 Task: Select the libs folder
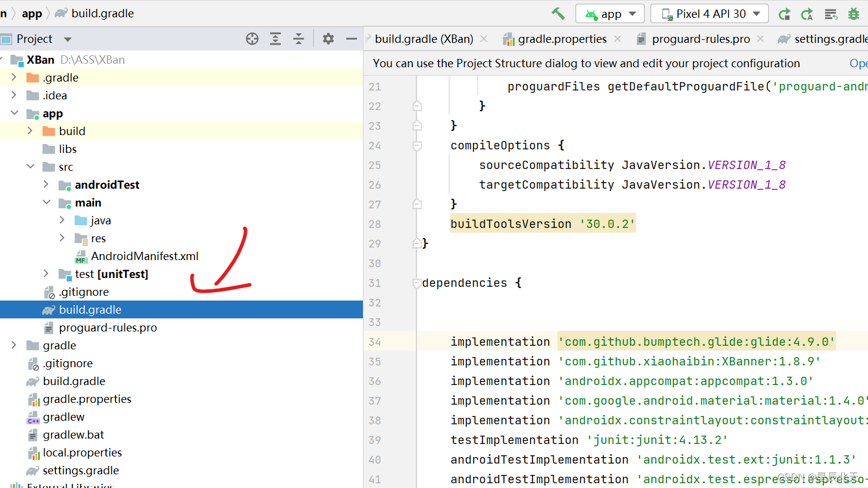coord(67,149)
